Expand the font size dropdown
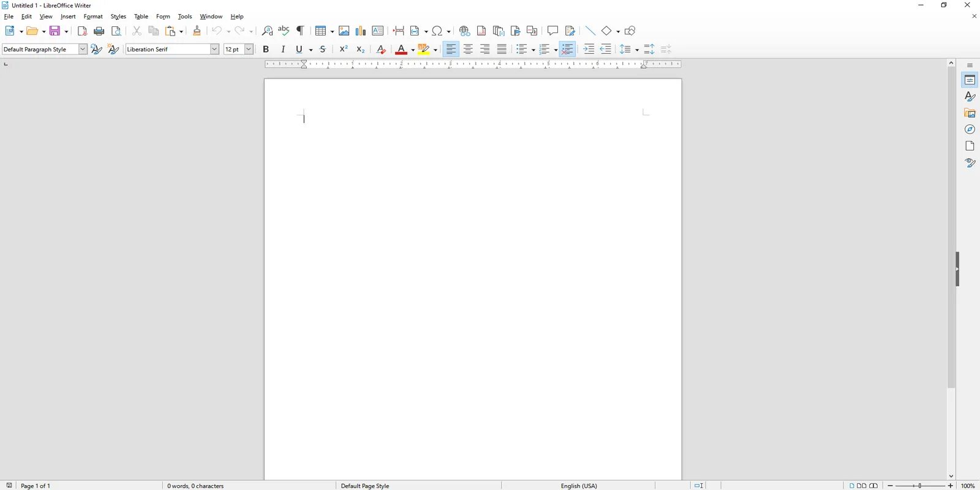Image resolution: width=980 pixels, height=490 pixels. (x=249, y=49)
